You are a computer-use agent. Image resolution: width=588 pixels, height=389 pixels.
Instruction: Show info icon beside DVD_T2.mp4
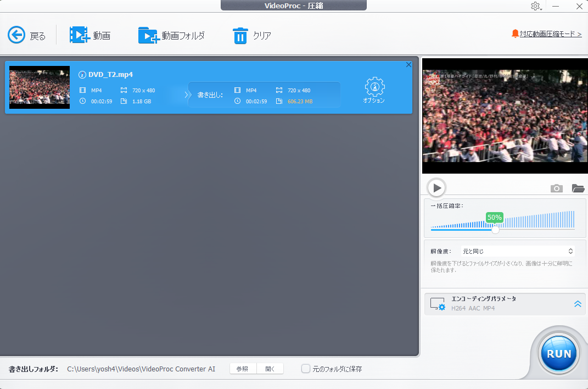pos(82,75)
